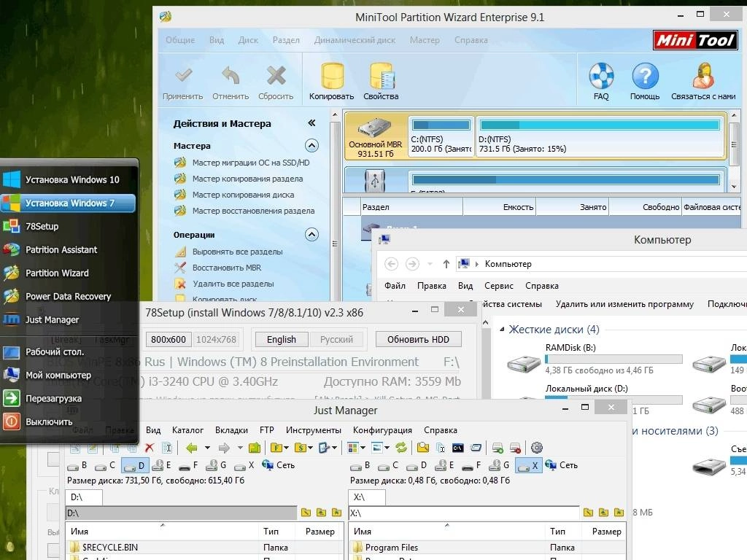Viewport: 747px width, 560px height.
Task: Select Сеть in left Just Manager panel
Action: [279, 465]
